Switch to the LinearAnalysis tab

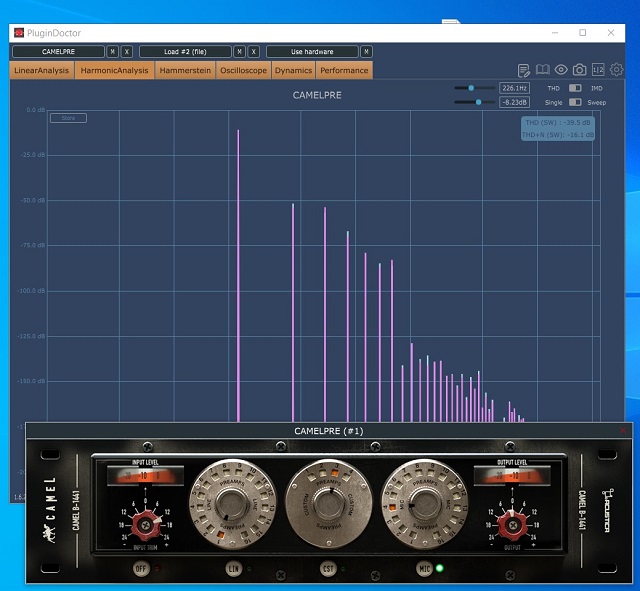42,70
